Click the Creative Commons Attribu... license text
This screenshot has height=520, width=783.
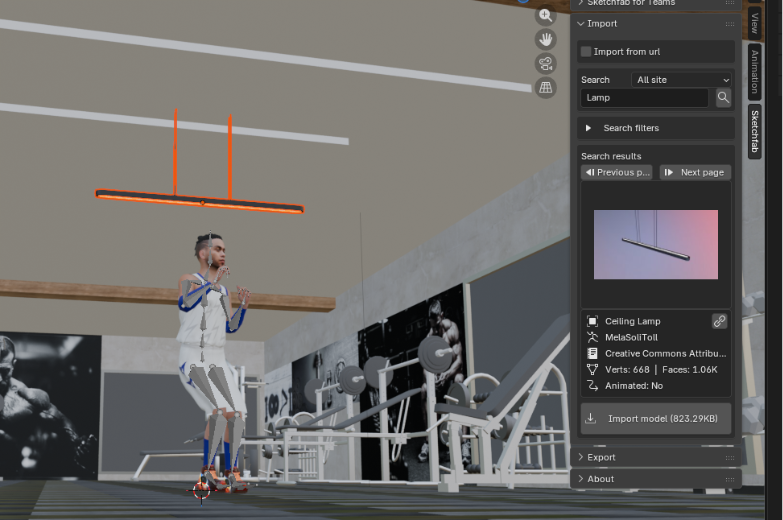[x=666, y=353]
